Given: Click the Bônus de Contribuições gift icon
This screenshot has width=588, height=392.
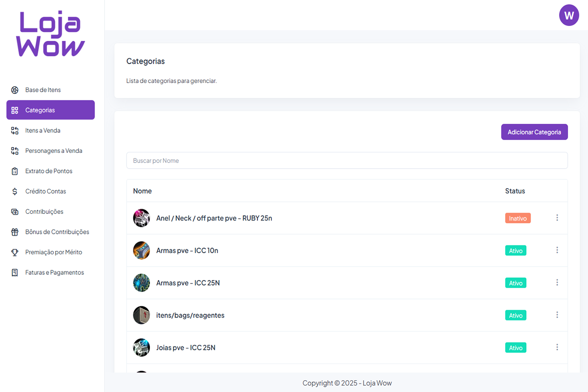Looking at the screenshot, I should (x=15, y=232).
